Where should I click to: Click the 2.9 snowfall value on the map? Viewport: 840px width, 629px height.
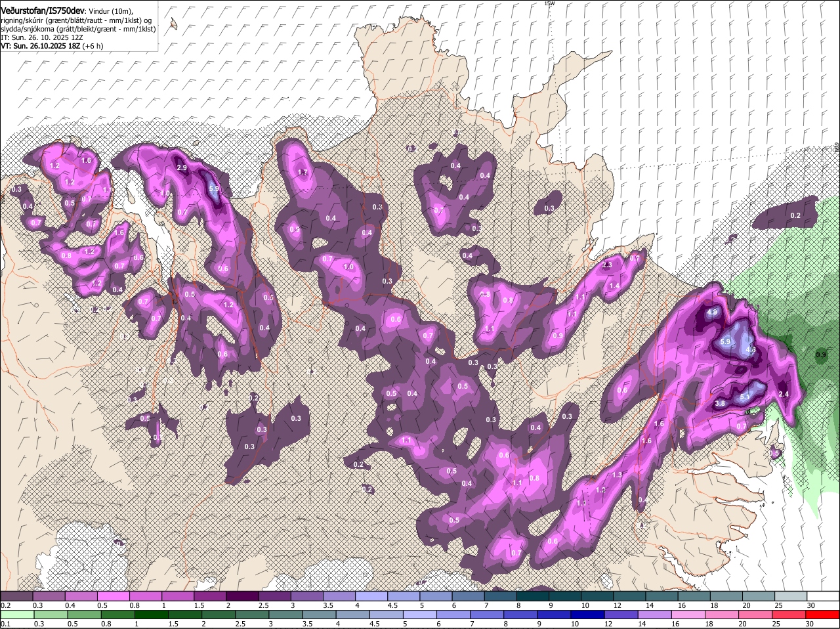pyautogui.click(x=182, y=168)
